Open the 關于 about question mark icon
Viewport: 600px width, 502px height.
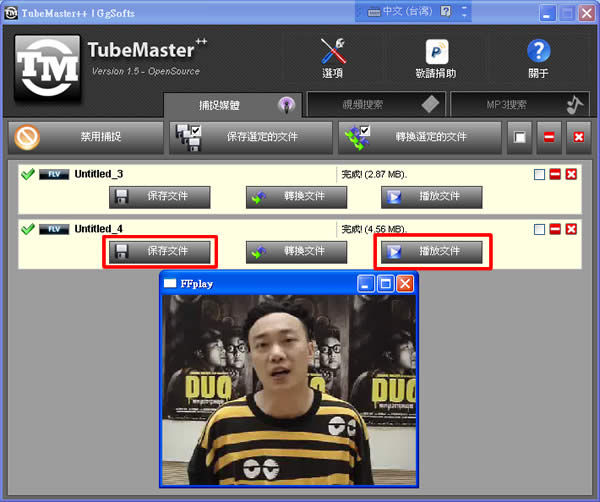(x=538, y=51)
